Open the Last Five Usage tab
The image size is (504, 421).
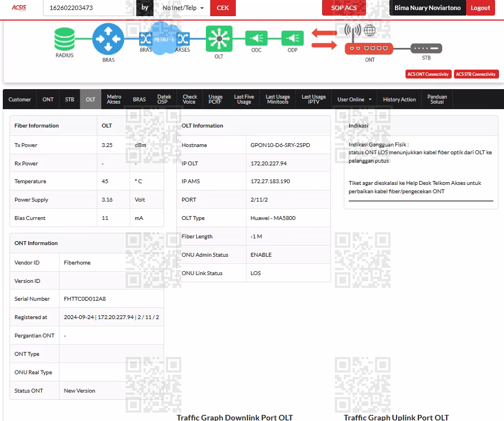pos(244,100)
